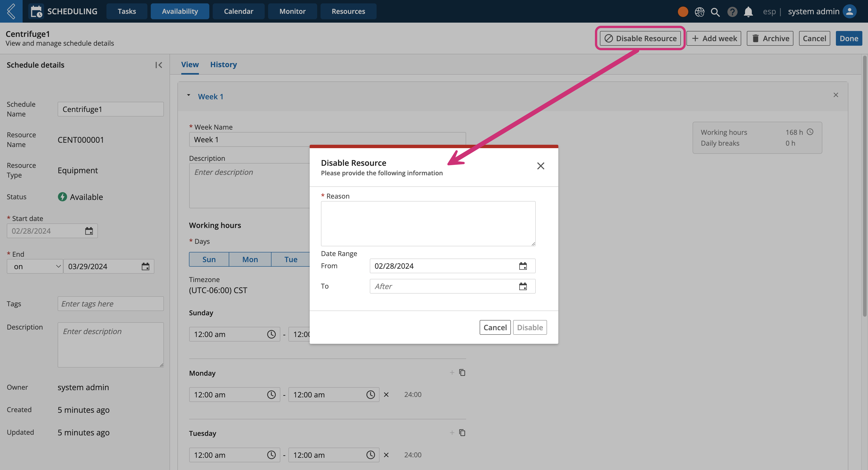Click the Add week button
Screen dimensions: 868x470
pos(714,38)
